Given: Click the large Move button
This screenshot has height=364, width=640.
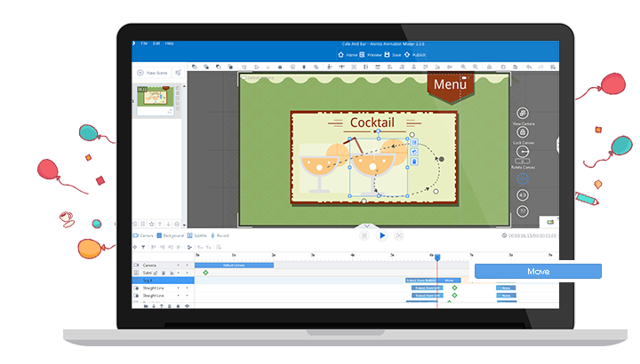Looking at the screenshot, I should (538, 272).
